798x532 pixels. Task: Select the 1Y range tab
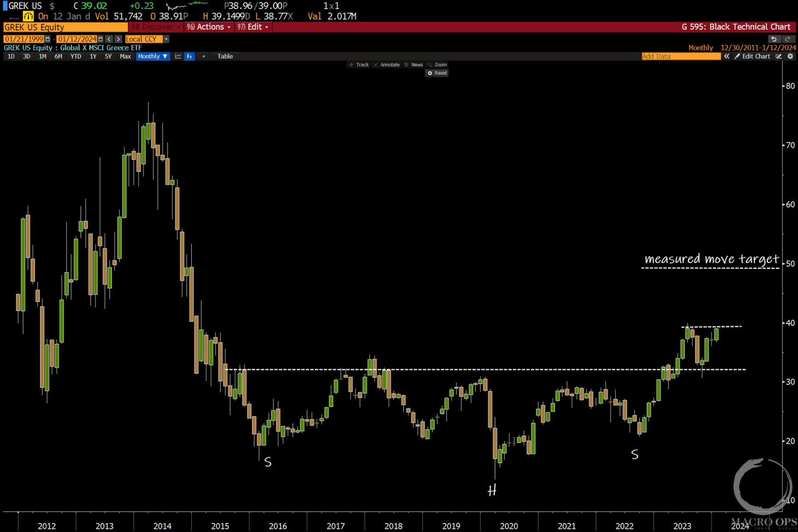tap(93, 56)
